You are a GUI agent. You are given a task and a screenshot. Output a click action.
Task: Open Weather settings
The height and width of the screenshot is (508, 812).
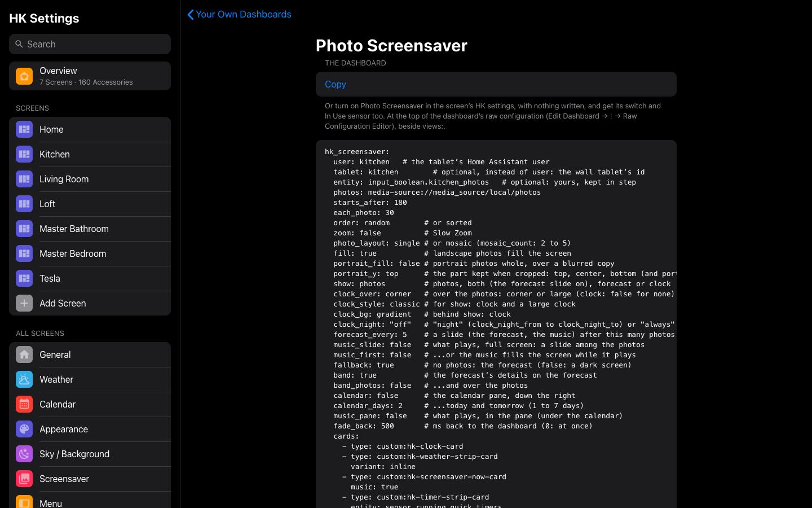click(x=90, y=379)
